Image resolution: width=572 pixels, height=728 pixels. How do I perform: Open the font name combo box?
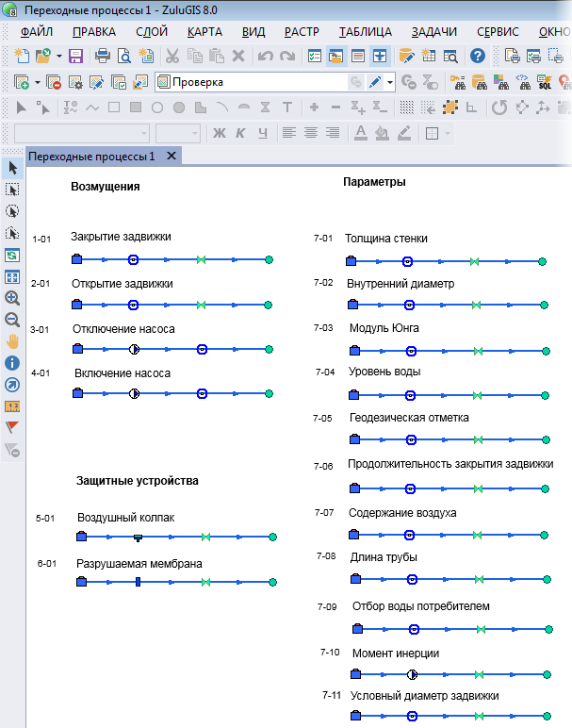click(82, 133)
